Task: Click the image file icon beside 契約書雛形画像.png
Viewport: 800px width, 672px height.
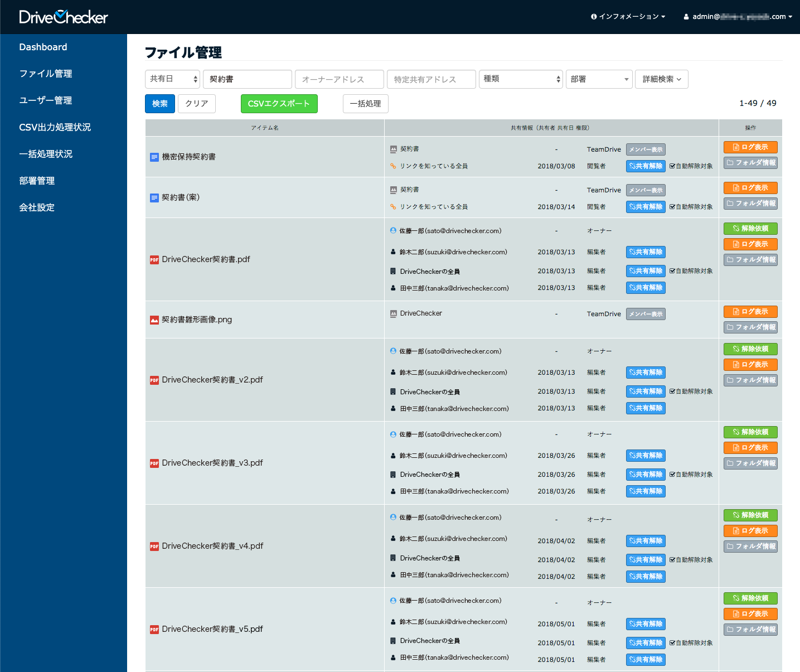Action: [154, 320]
